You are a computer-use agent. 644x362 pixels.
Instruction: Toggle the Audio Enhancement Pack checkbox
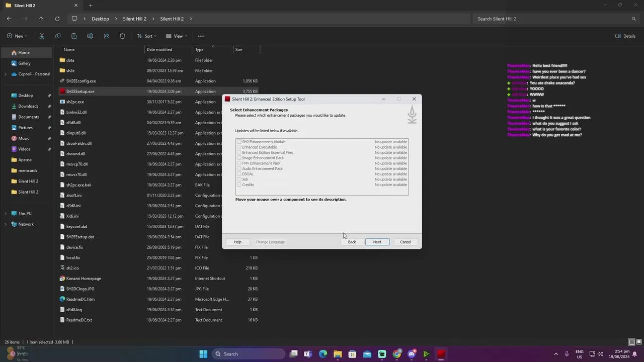(239, 168)
